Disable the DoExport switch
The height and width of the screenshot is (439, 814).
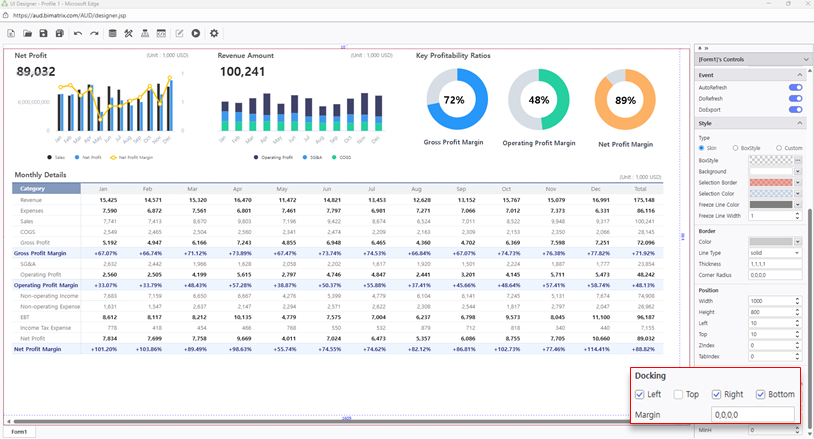point(796,109)
